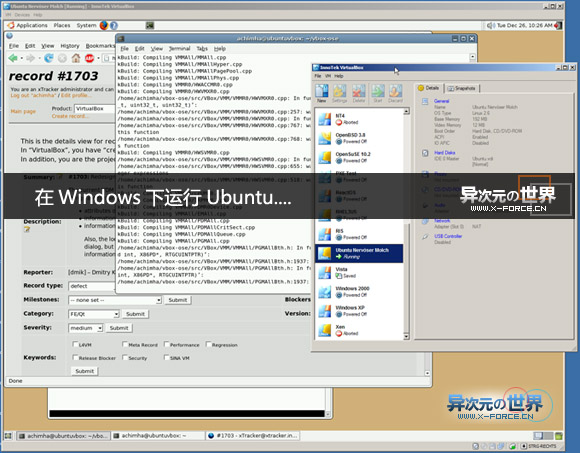Open Firefox forward button history arrow
580x453 pixels.
click(40, 58)
